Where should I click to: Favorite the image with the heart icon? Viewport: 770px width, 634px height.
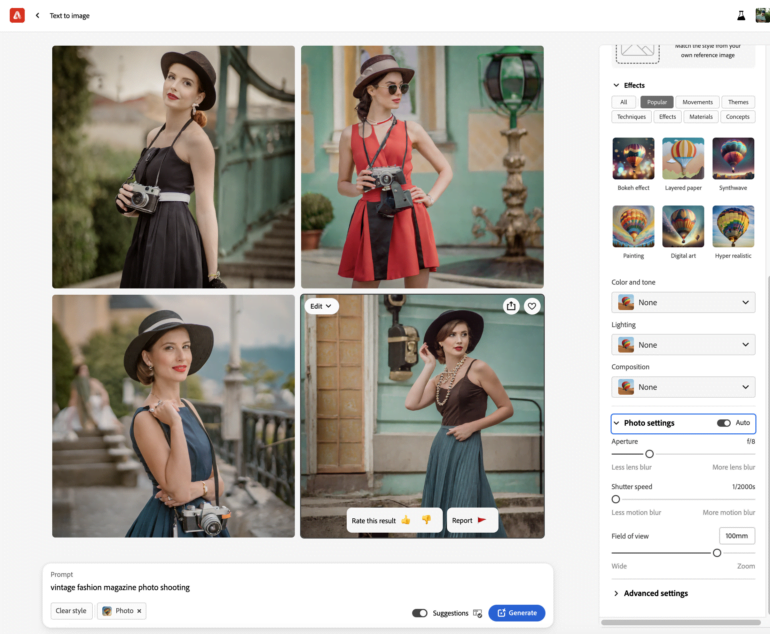coord(532,306)
